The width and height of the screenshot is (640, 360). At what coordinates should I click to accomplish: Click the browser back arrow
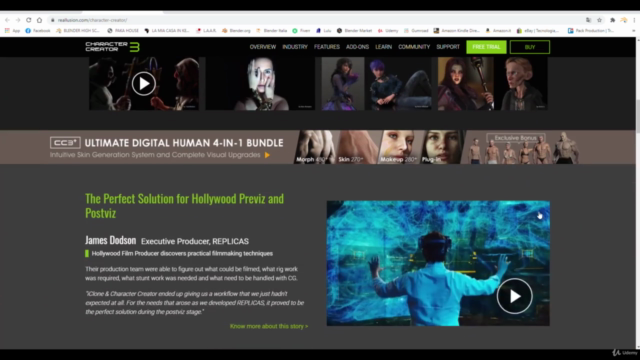tap(7, 20)
